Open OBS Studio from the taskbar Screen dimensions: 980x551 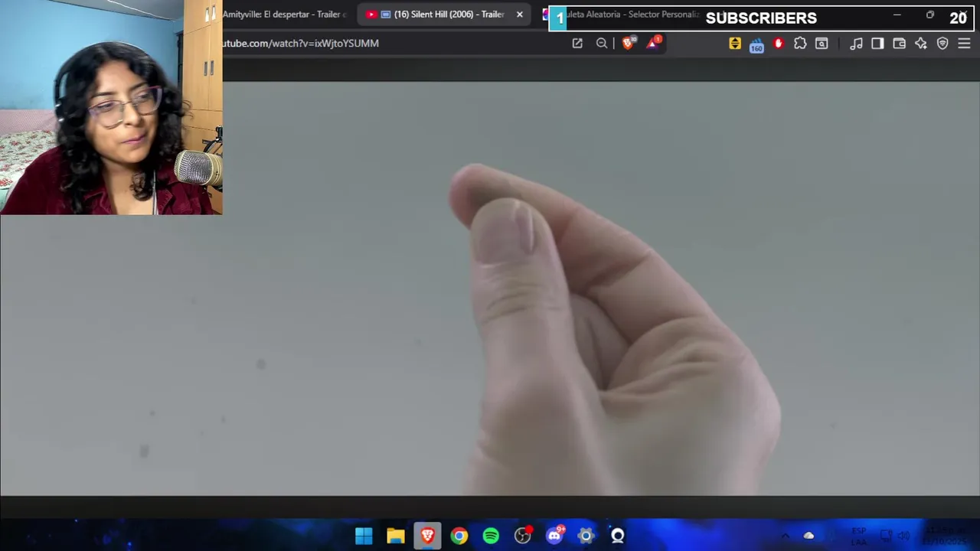(x=523, y=536)
